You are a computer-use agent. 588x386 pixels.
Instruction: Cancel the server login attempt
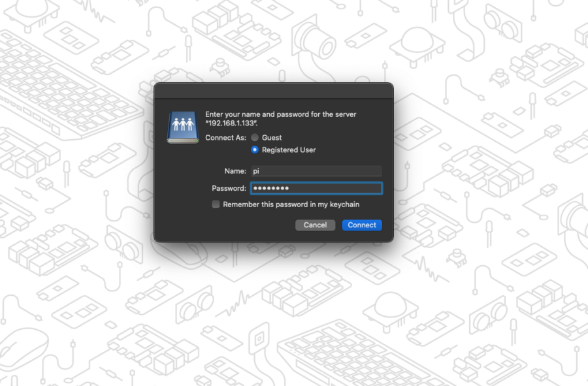pos(315,225)
